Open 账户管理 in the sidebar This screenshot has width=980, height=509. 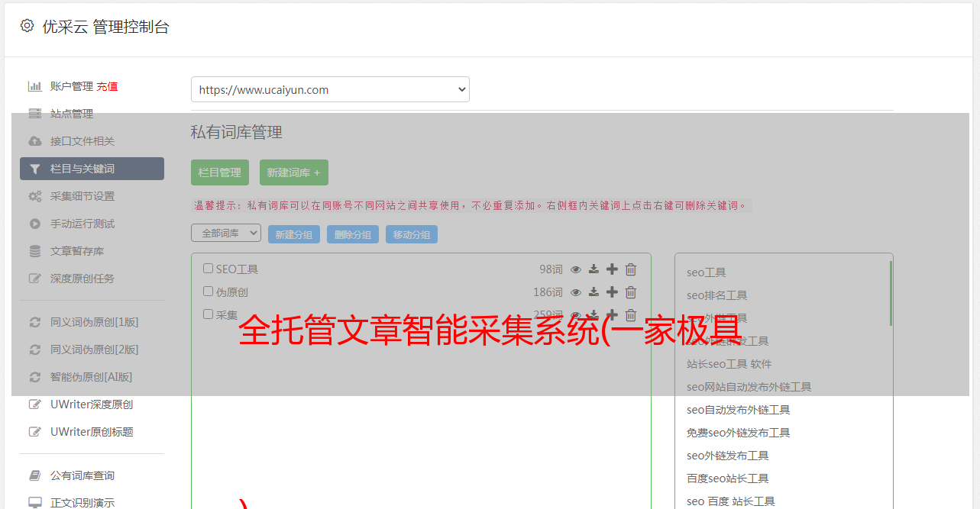coord(72,86)
